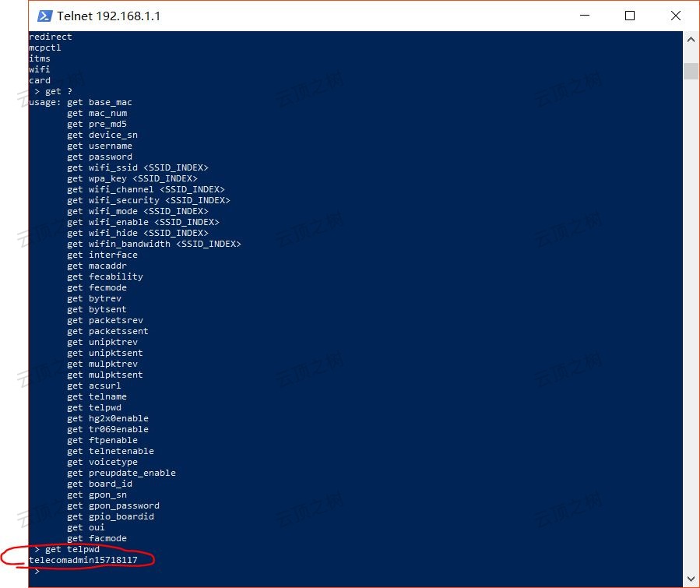Viewport: 700px width, 588px height.
Task: Click the "redirect" line at the top
Action: tap(50, 37)
